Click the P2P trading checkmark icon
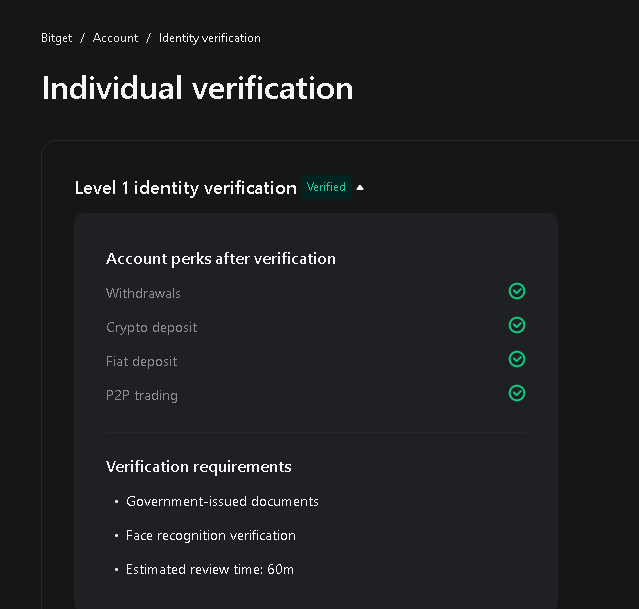The image size is (639, 609). tap(517, 393)
